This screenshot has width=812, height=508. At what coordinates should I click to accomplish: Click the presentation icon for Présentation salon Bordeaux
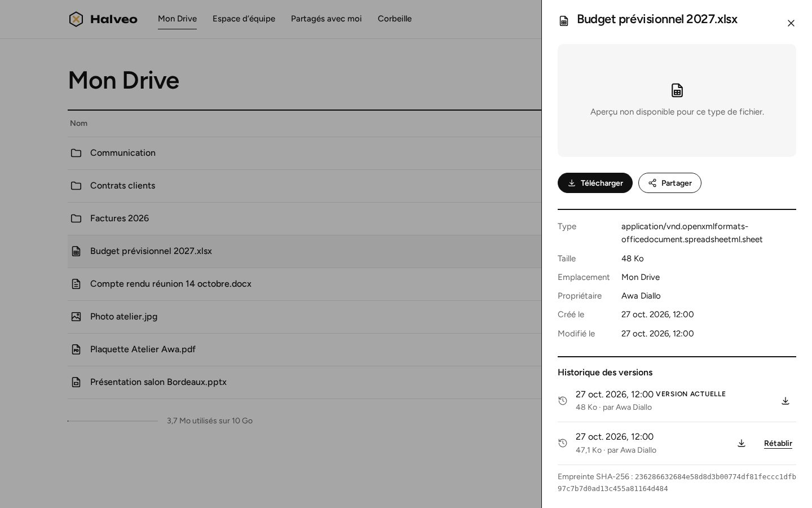coord(76,382)
